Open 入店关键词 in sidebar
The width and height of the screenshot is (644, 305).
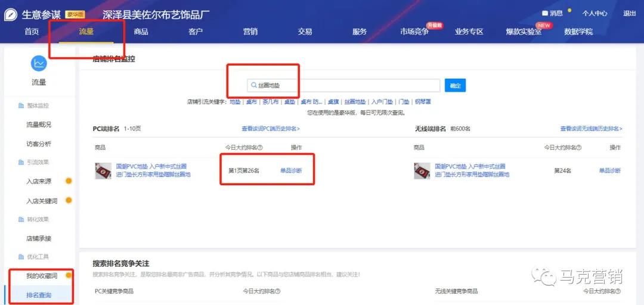[x=42, y=201]
